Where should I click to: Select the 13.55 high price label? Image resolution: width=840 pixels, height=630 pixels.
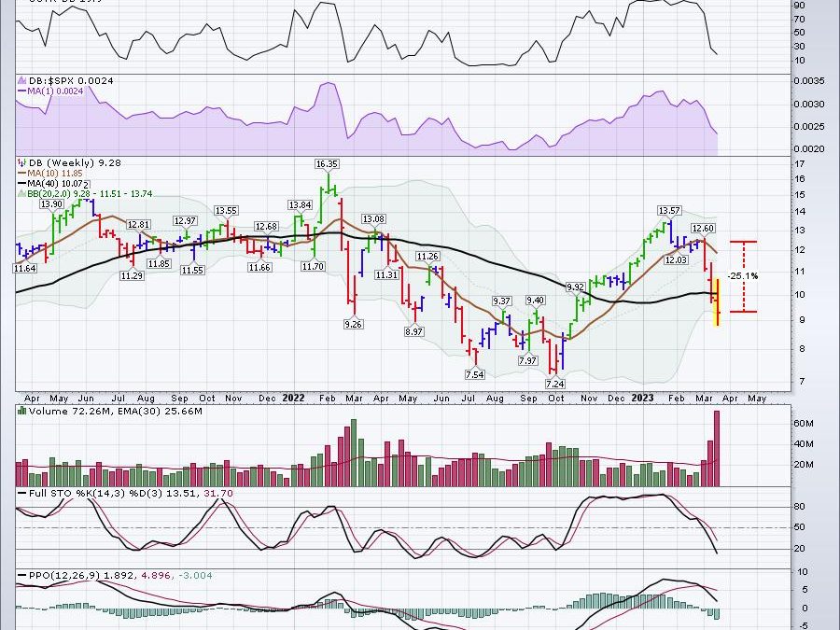pyautogui.click(x=226, y=211)
